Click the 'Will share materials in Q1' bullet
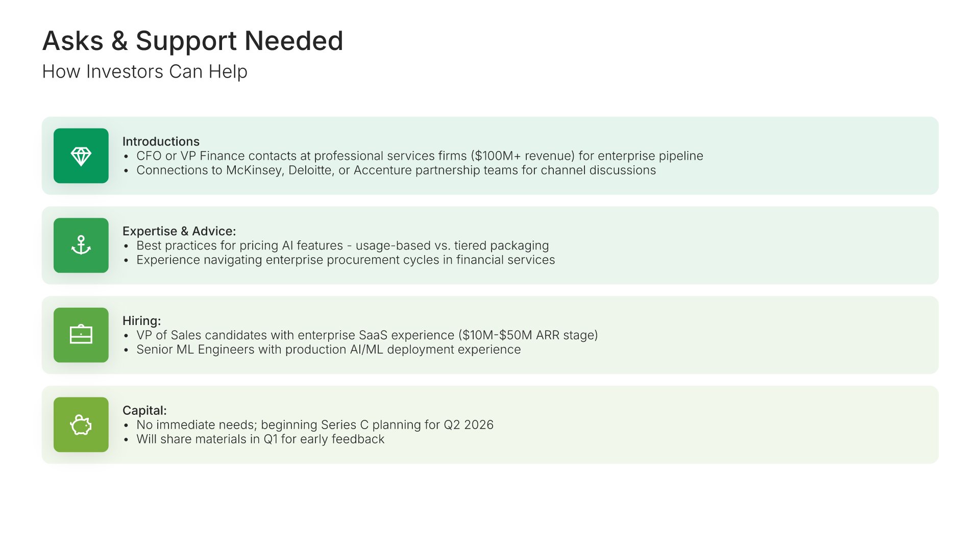 (x=260, y=439)
